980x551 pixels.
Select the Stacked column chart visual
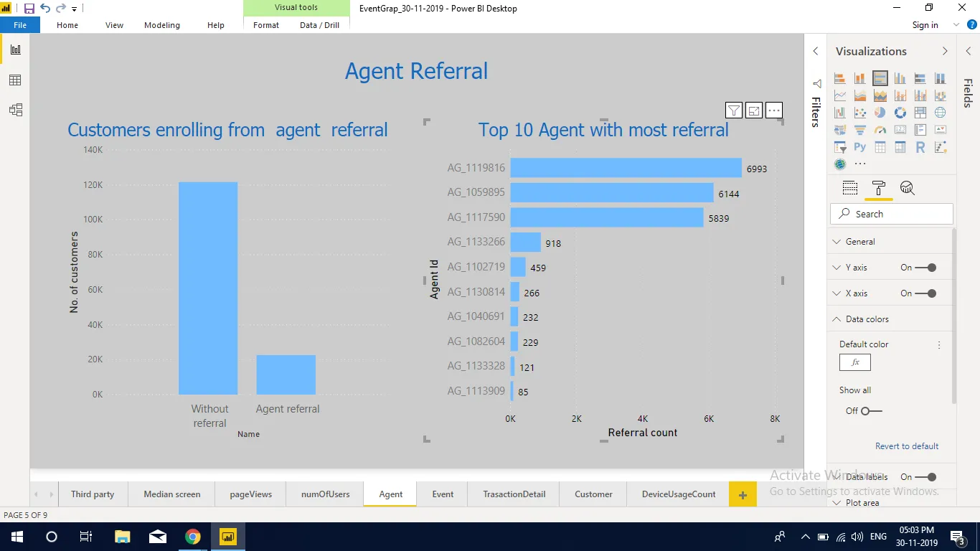tap(860, 78)
